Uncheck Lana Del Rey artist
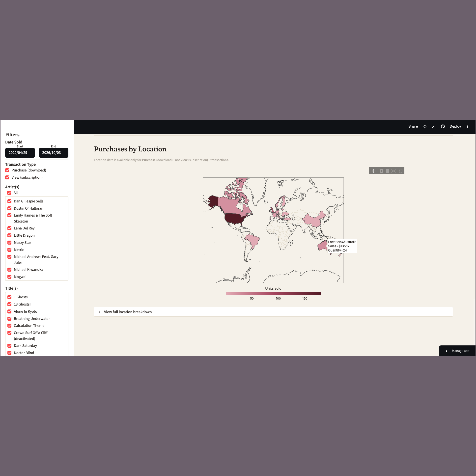 tap(9, 228)
